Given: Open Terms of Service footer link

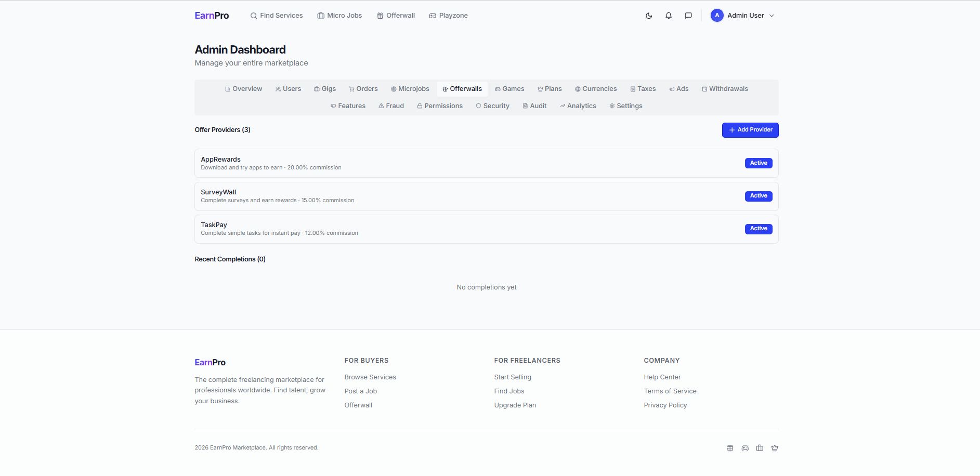Looking at the screenshot, I should (x=670, y=391).
